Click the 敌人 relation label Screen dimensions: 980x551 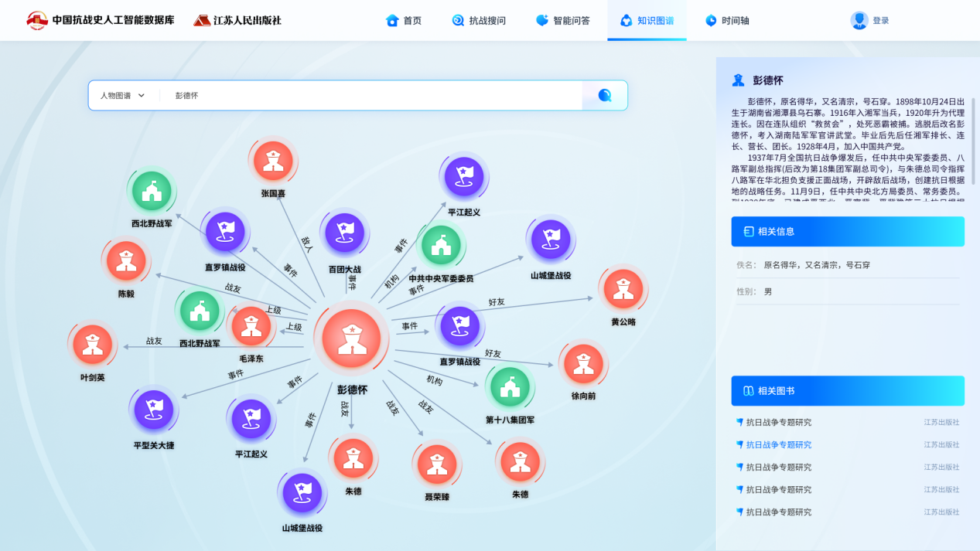[307, 245]
